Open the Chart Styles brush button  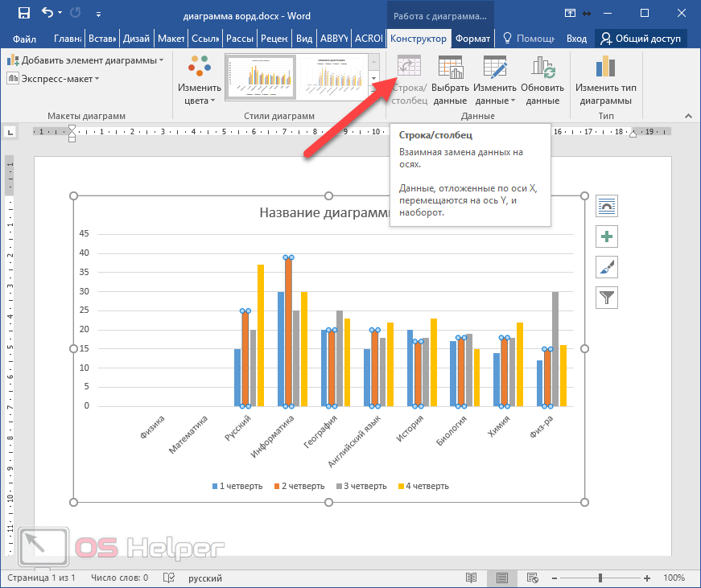coord(606,267)
